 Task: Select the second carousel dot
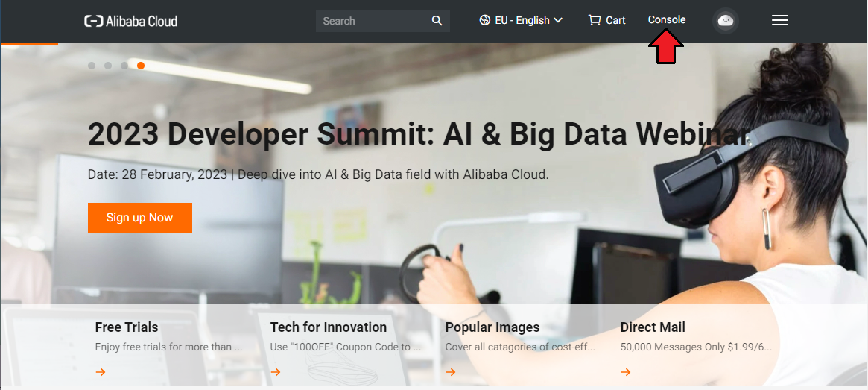tap(108, 66)
